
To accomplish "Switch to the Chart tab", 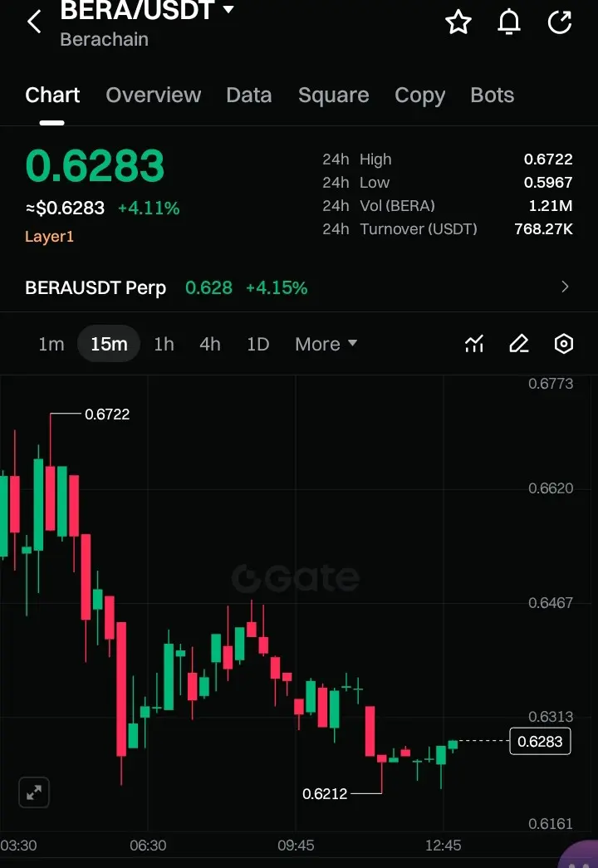I will (52, 96).
